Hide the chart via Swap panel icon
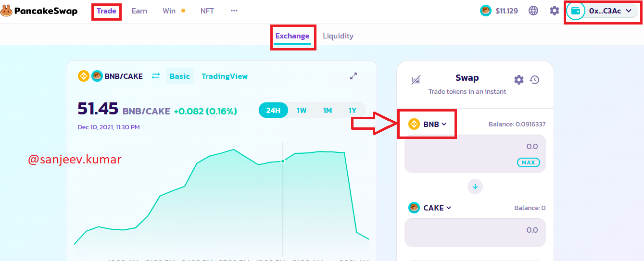This screenshot has width=644, height=261. coord(416,80)
